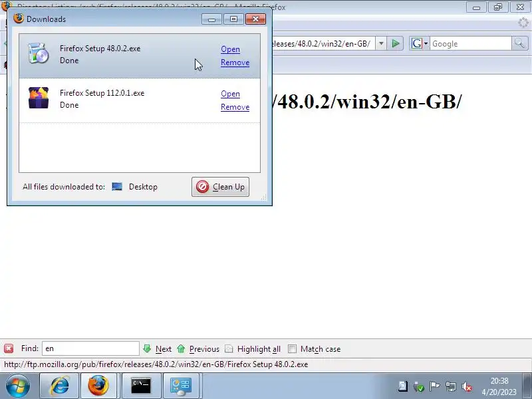
Task: Close the Downloads window
Action: (255, 19)
